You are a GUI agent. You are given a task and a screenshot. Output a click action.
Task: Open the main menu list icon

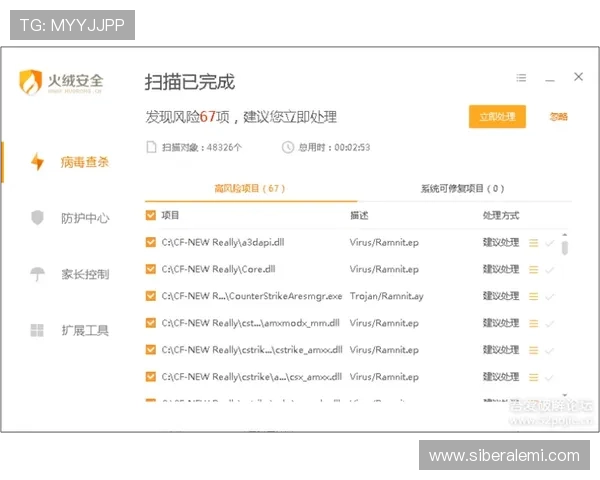(521, 78)
